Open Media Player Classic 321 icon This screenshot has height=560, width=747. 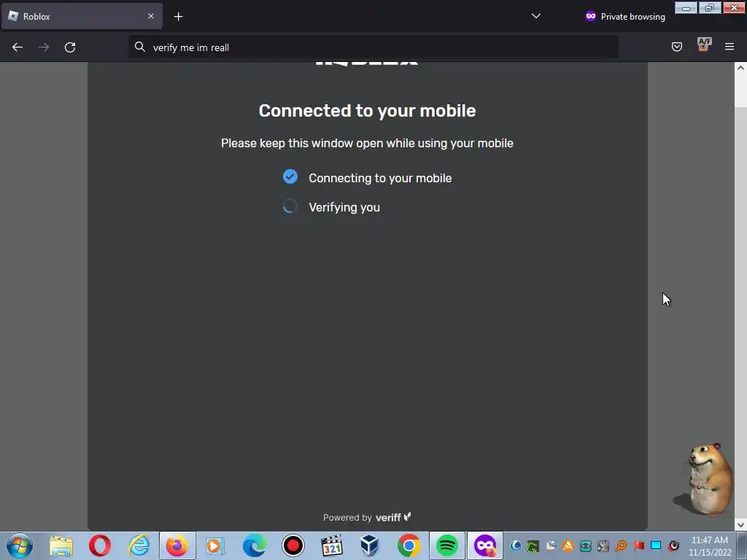click(x=332, y=545)
